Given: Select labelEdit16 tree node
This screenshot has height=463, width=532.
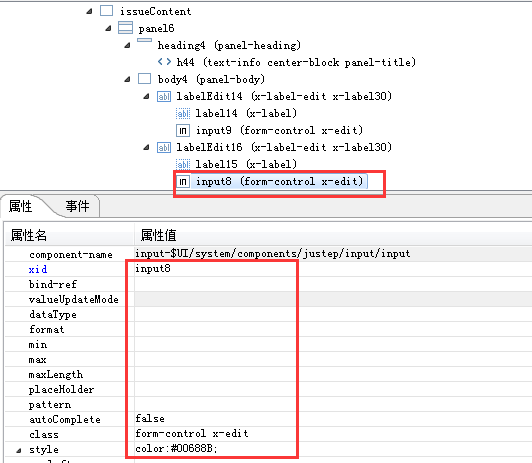Looking at the screenshot, I should 284,147.
